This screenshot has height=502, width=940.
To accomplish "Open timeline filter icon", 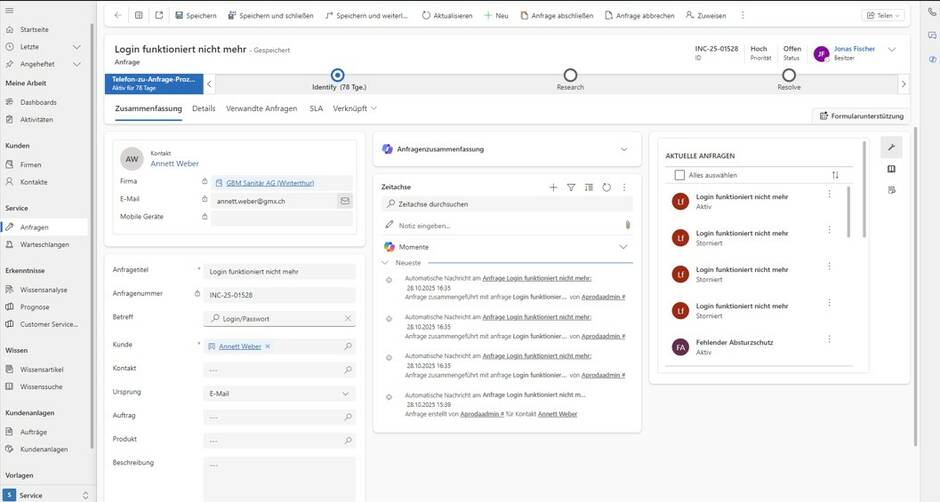I will (x=571, y=188).
